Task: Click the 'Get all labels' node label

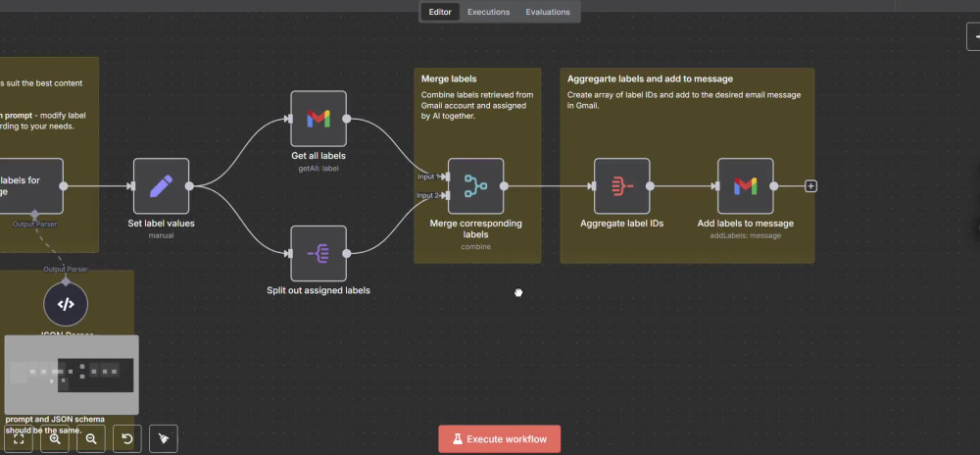Action: 318,156
